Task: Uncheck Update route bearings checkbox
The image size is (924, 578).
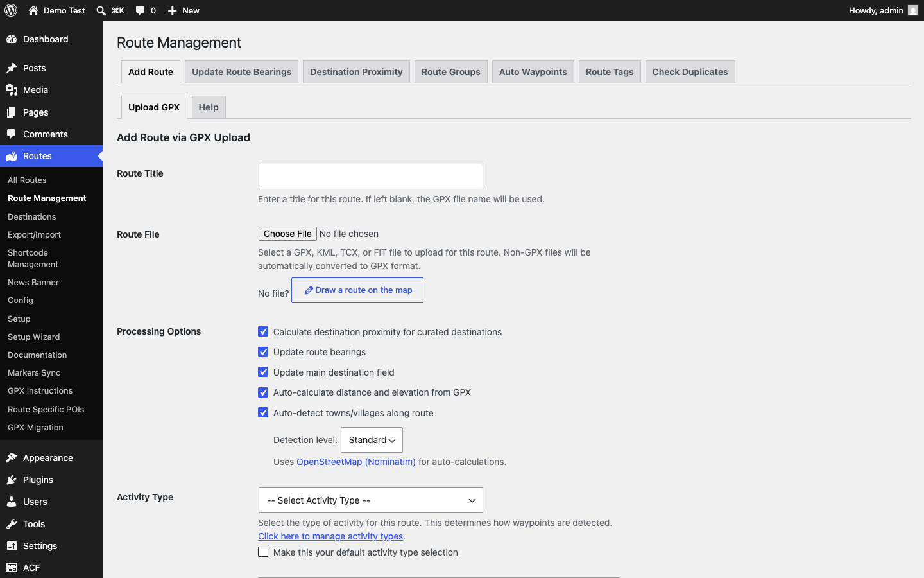Action: (263, 352)
